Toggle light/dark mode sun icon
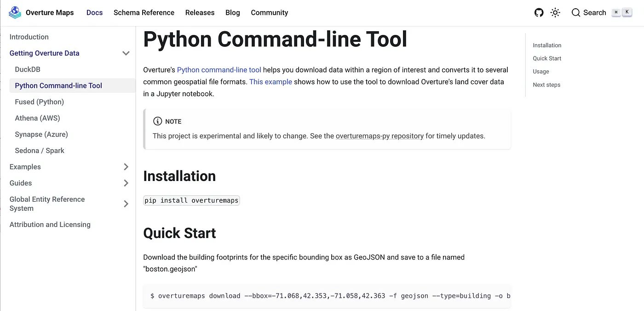 coord(555,12)
